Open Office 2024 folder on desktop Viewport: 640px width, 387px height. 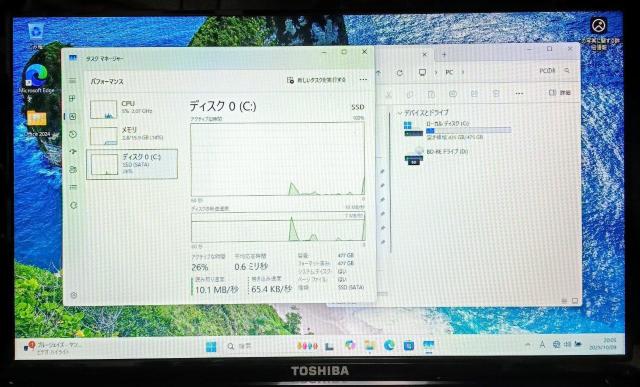[x=37, y=123]
